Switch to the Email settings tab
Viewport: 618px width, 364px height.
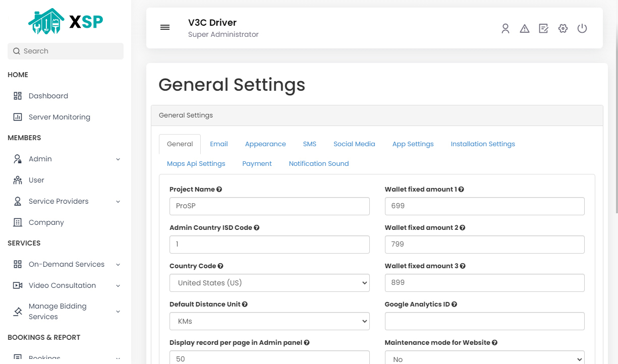[218, 144]
